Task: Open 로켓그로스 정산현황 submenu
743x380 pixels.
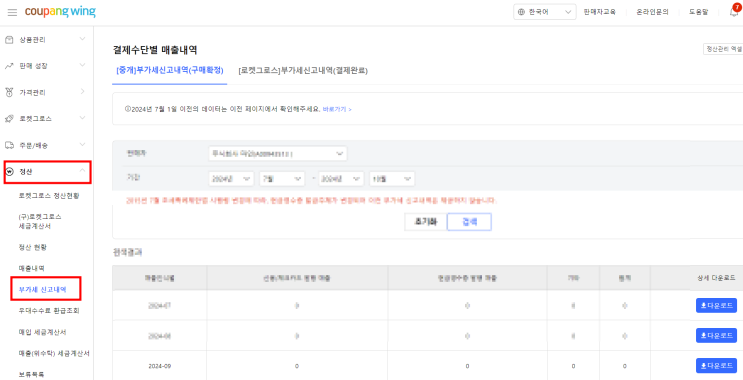Action: click(x=49, y=196)
